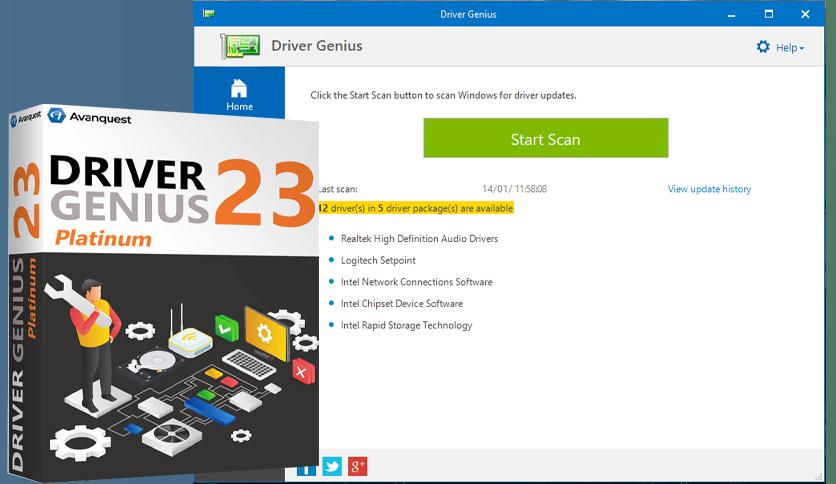Image resolution: width=836 pixels, height=484 pixels.
Task: Minimize the Driver Genius window
Action: pos(732,14)
